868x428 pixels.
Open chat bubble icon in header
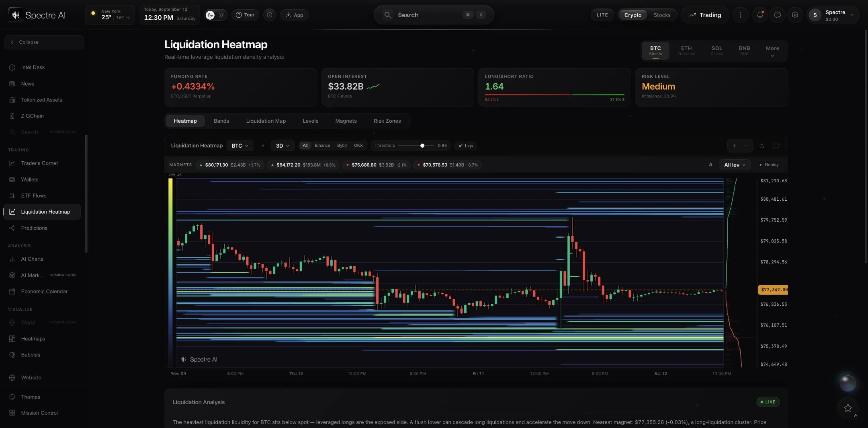pos(777,15)
